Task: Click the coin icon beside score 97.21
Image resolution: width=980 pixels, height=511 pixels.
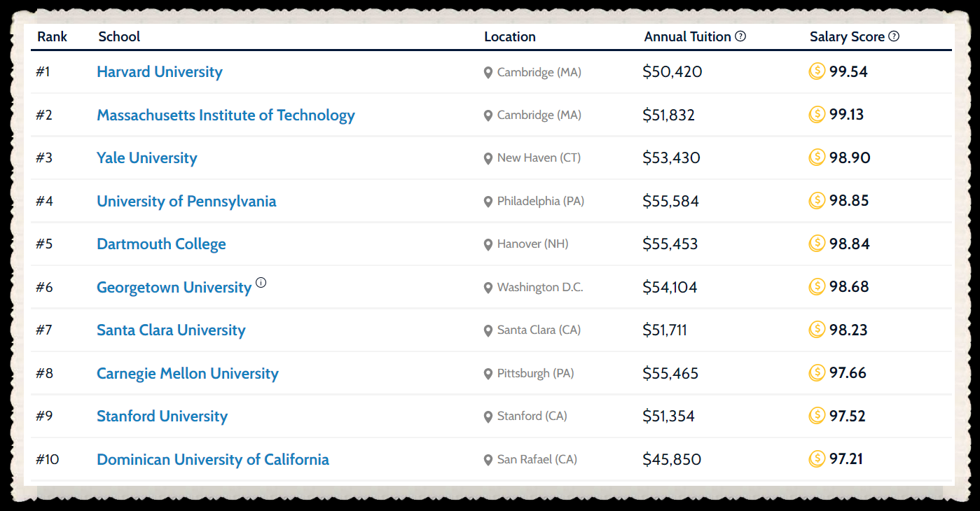Action: pos(817,459)
